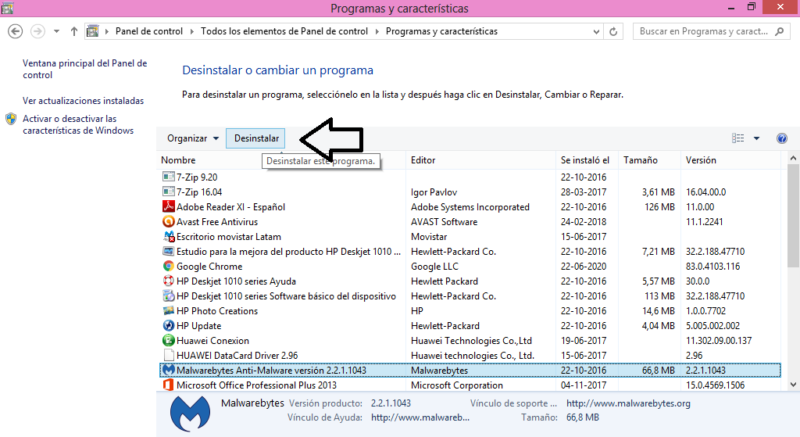Select the row named Google Chrome
Screen dimensions: 800x437
(x=470, y=266)
